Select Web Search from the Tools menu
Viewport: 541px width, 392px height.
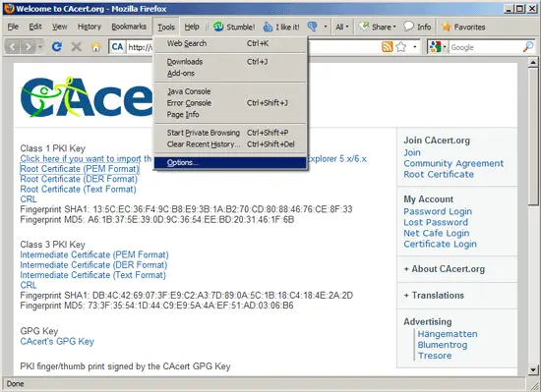(230, 43)
